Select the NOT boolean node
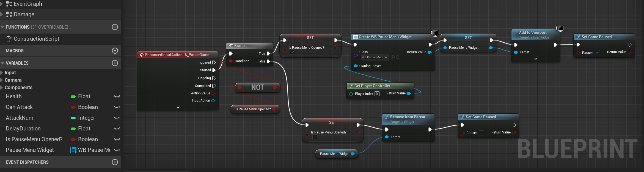Image resolution: width=644 pixels, height=172 pixels. tap(258, 88)
